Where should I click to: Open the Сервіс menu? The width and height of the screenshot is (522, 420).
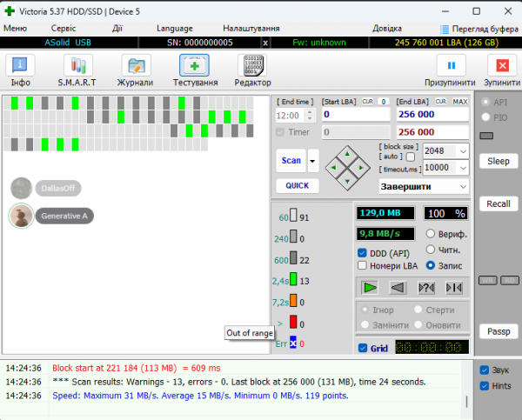point(64,29)
